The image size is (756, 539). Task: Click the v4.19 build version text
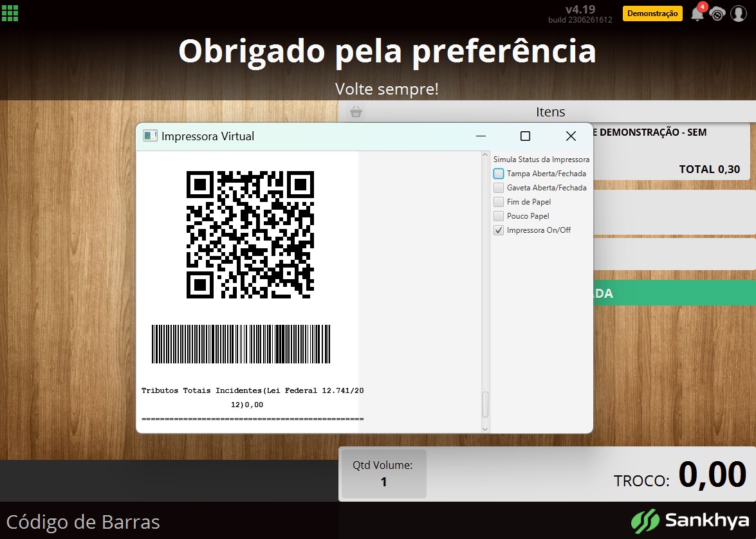pos(580,14)
